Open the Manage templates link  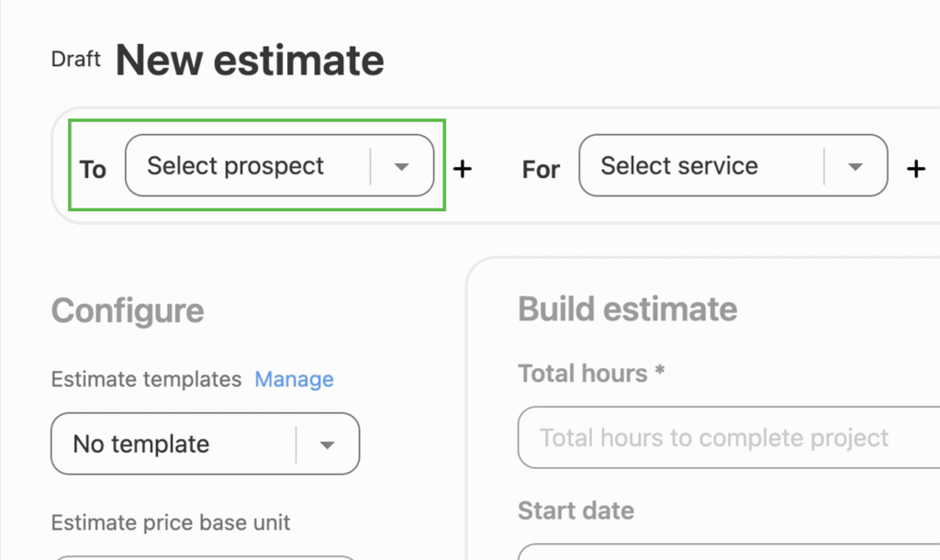[294, 379]
